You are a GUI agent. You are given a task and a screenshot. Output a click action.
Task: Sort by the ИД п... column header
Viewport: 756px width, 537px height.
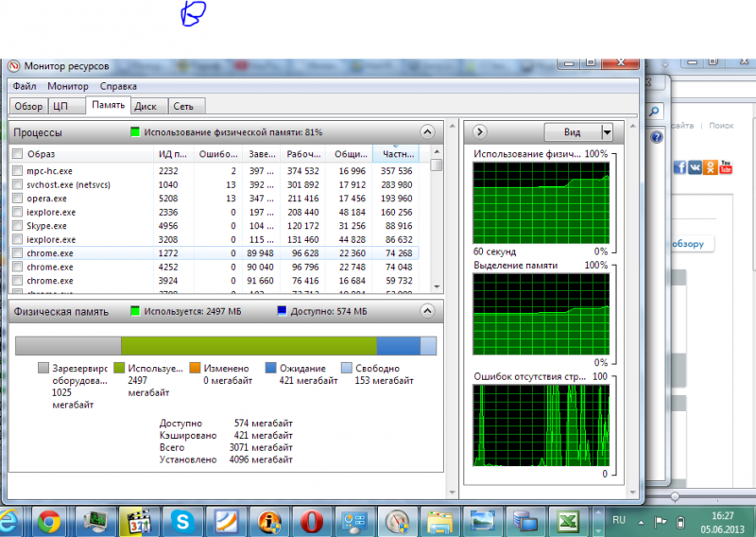click(x=173, y=154)
